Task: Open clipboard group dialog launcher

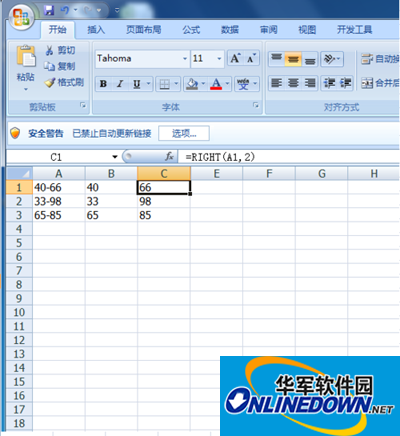Action: [83, 106]
